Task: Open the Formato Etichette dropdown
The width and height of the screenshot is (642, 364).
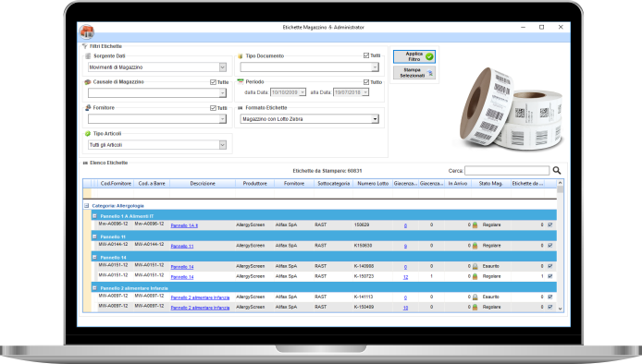Action: pos(375,119)
